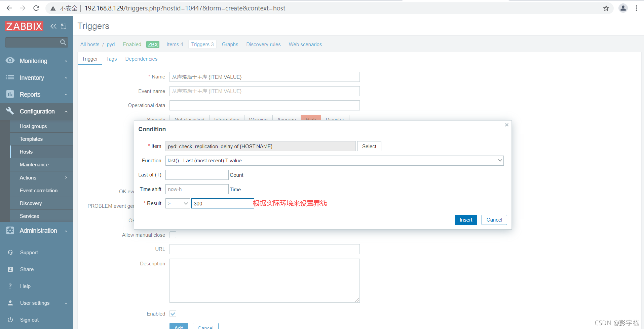Select Information severity option

(227, 118)
